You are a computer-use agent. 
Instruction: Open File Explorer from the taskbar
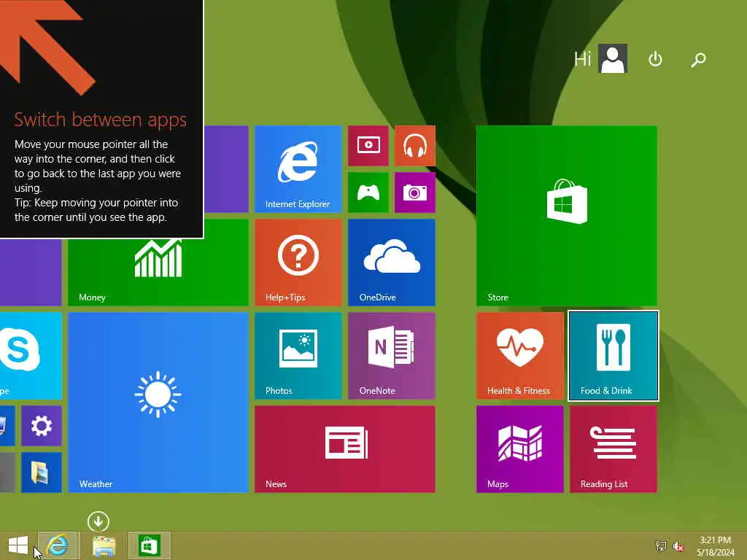[104, 546]
